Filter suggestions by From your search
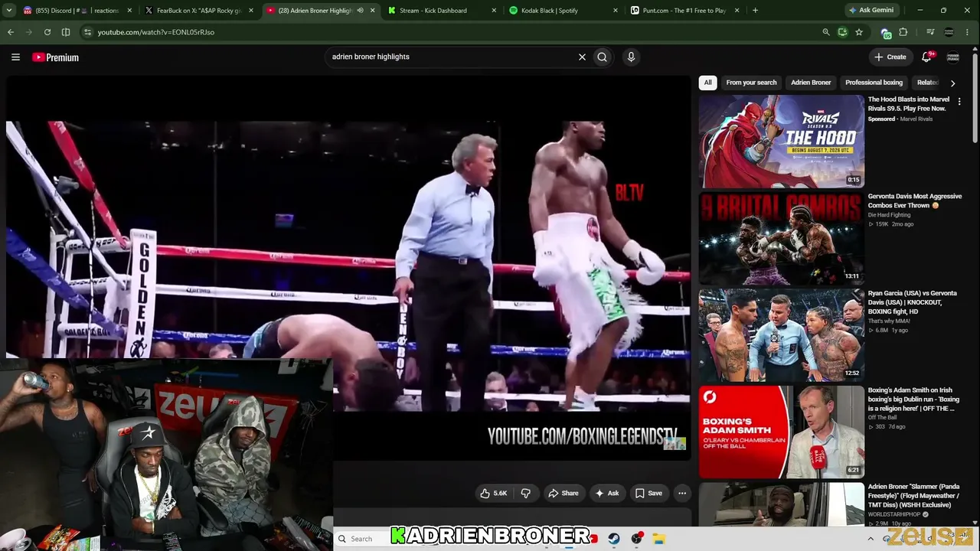980x551 pixels. click(x=751, y=83)
